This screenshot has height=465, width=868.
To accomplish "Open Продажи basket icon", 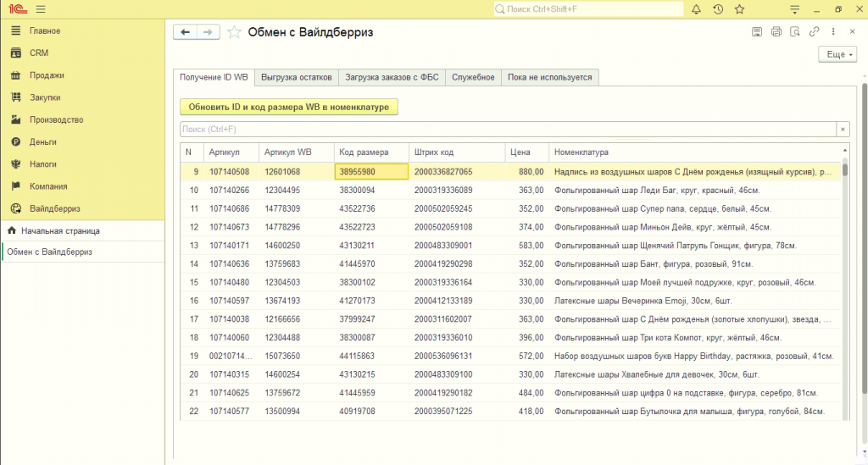I will 15,75.
